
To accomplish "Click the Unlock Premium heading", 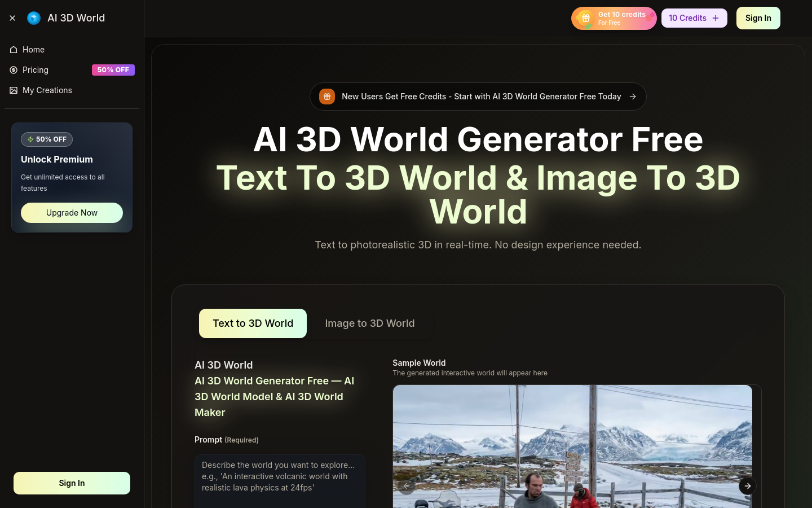I will pos(57,159).
